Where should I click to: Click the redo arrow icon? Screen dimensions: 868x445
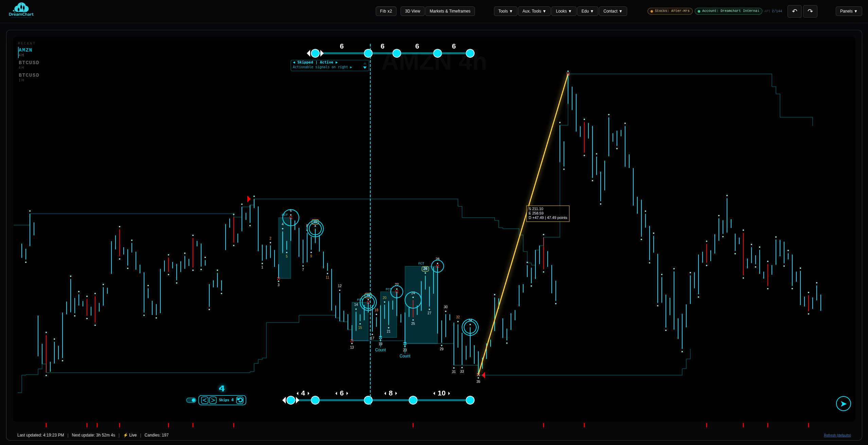[810, 11]
